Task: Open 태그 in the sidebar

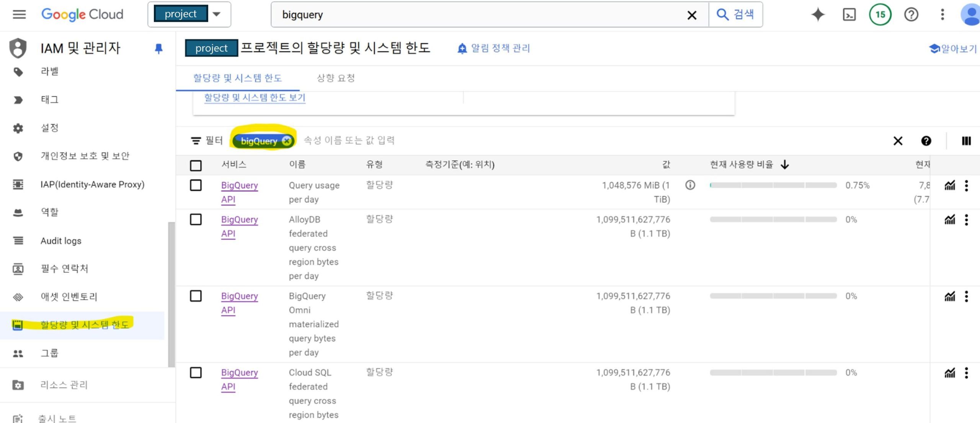Action: 50,99
